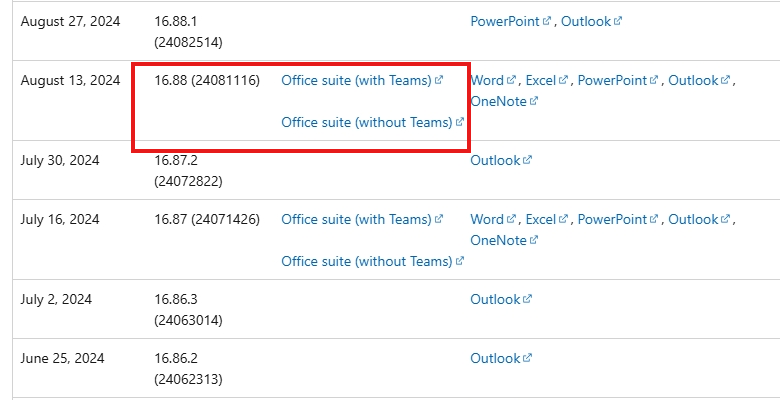Open Outlook link in July 16, 2024 row
780x400 pixels.
[699, 219]
